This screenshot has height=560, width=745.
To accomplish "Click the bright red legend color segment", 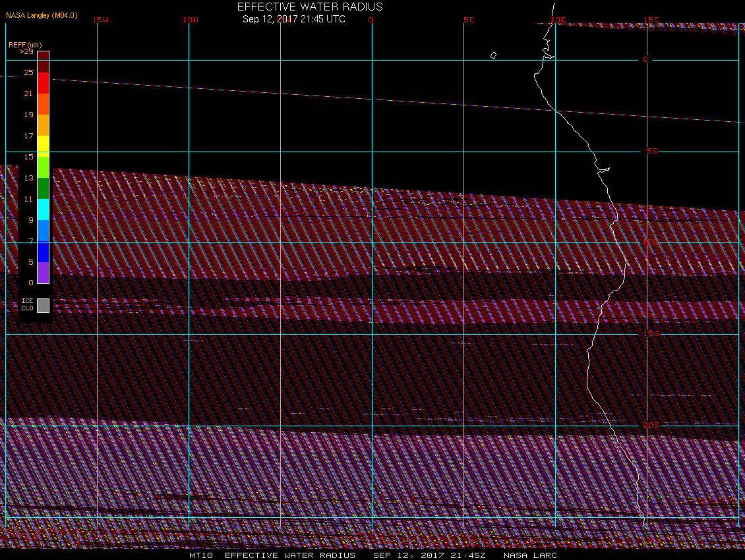I will pyautogui.click(x=44, y=82).
